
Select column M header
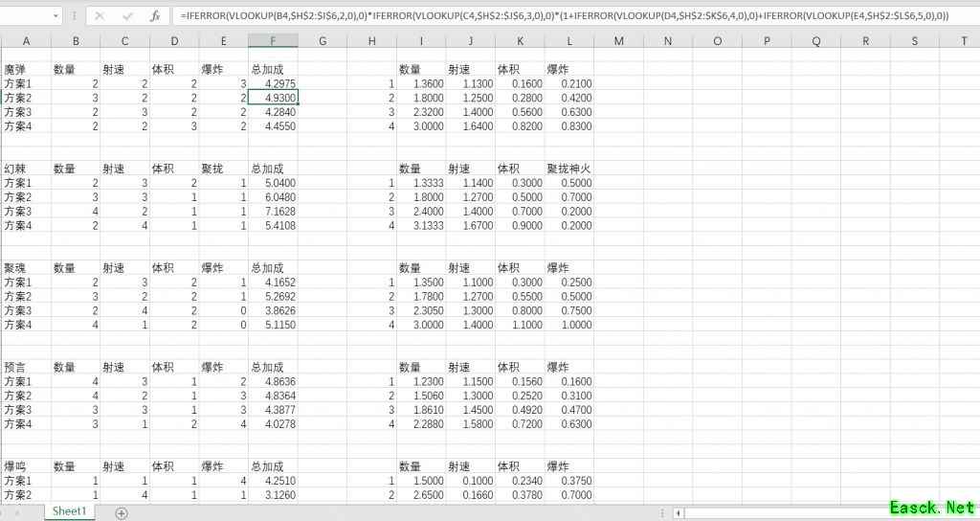(x=618, y=40)
